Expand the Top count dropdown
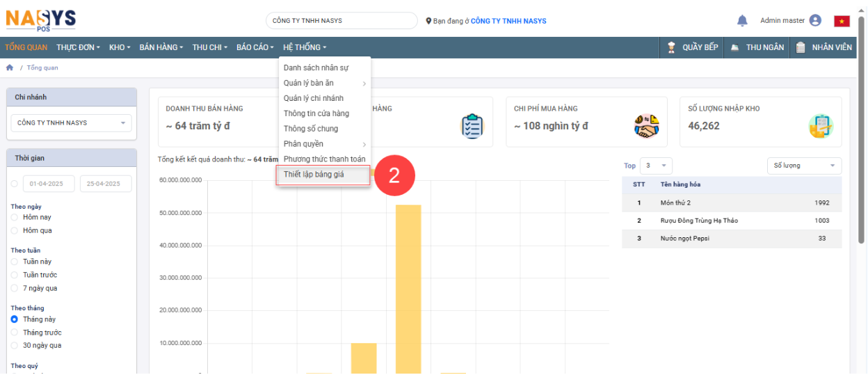Screen dimensions: 868x375 tap(655, 166)
